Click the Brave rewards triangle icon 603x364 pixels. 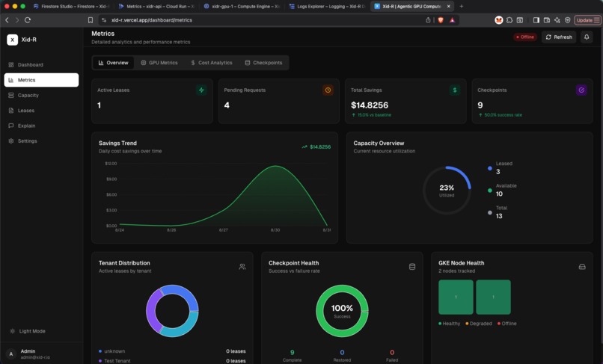pos(452,20)
